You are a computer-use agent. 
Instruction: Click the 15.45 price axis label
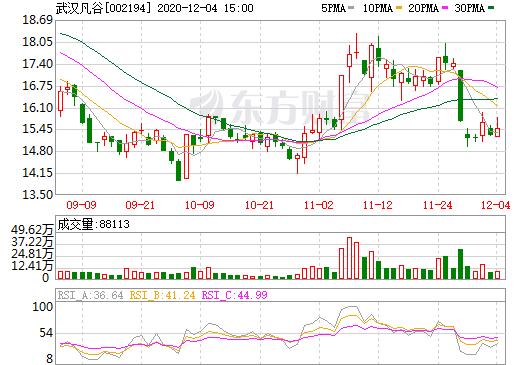tap(37, 129)
